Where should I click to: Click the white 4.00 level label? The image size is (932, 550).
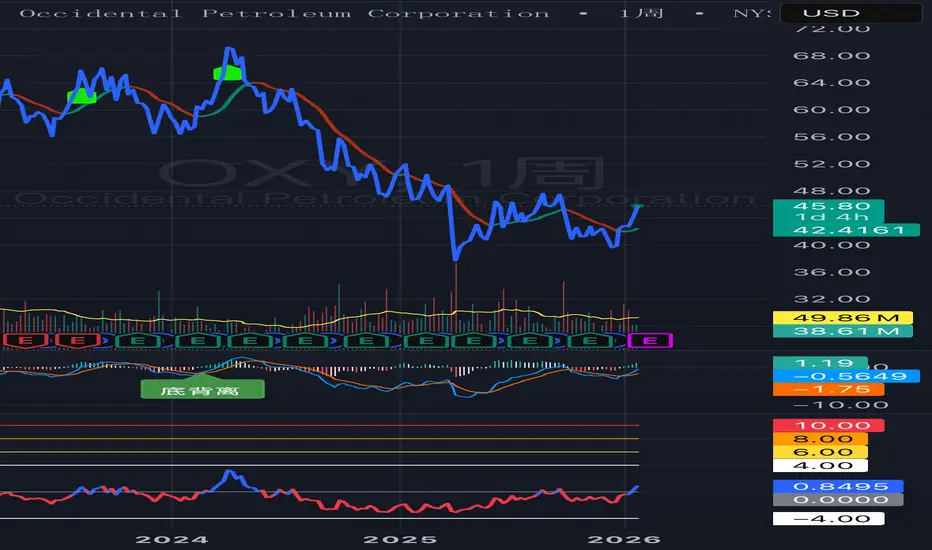821,466
